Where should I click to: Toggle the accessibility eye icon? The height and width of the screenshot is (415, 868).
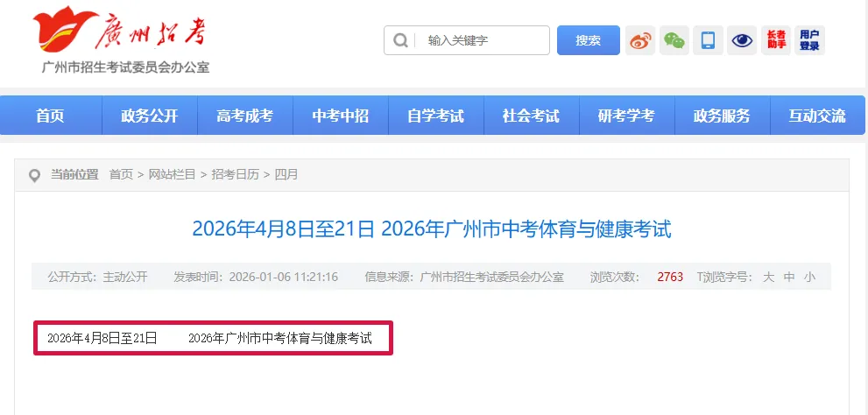[x=742, y=40]
